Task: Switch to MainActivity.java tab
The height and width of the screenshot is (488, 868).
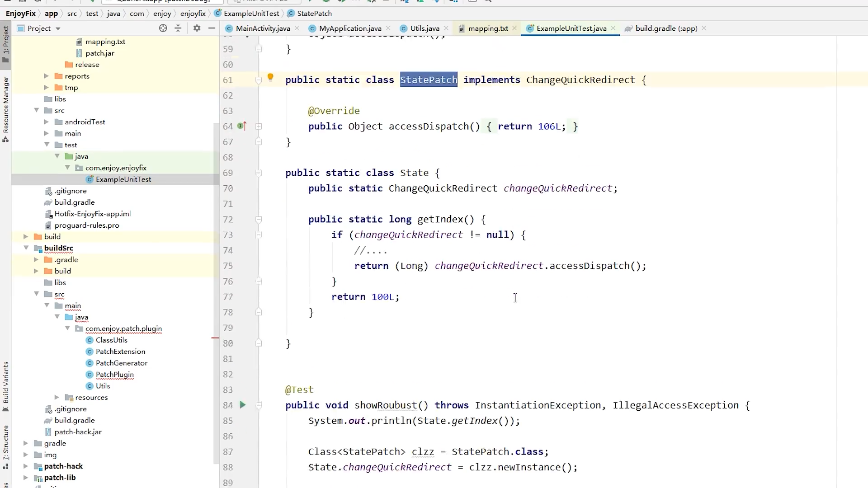Action: (263, 28)
